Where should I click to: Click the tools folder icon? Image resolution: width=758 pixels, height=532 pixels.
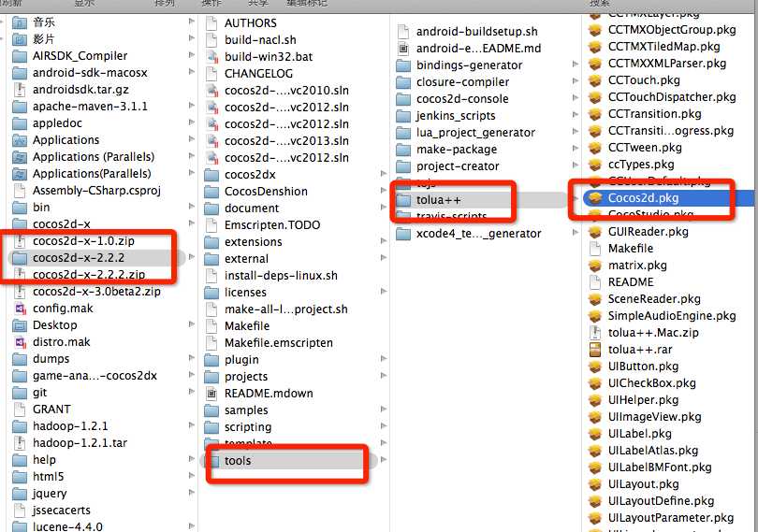211,461
